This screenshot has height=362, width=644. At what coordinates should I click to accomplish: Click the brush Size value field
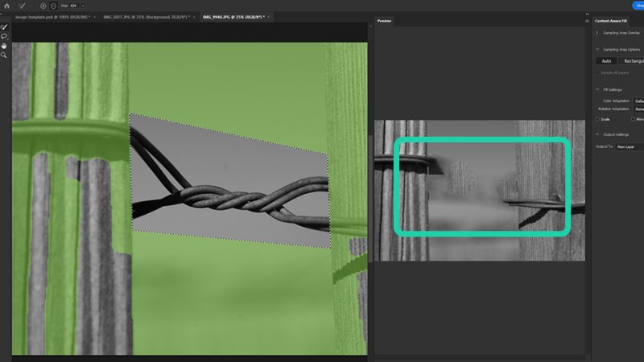[74, 6]
